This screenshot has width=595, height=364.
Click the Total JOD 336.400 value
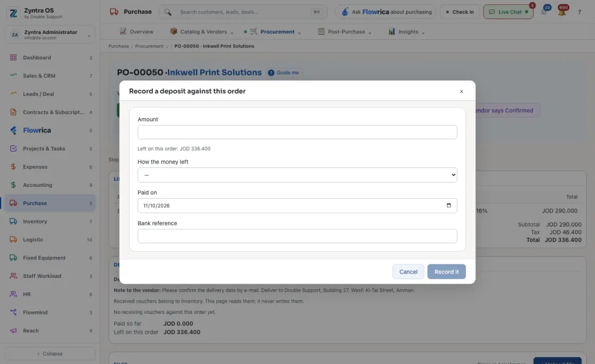click(x=563, y=240)
